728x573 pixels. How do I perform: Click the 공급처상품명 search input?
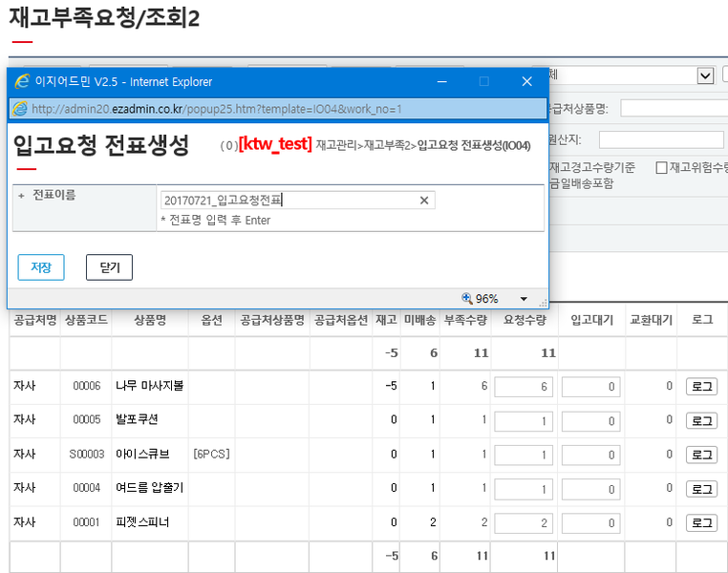[x=673, y=108]
